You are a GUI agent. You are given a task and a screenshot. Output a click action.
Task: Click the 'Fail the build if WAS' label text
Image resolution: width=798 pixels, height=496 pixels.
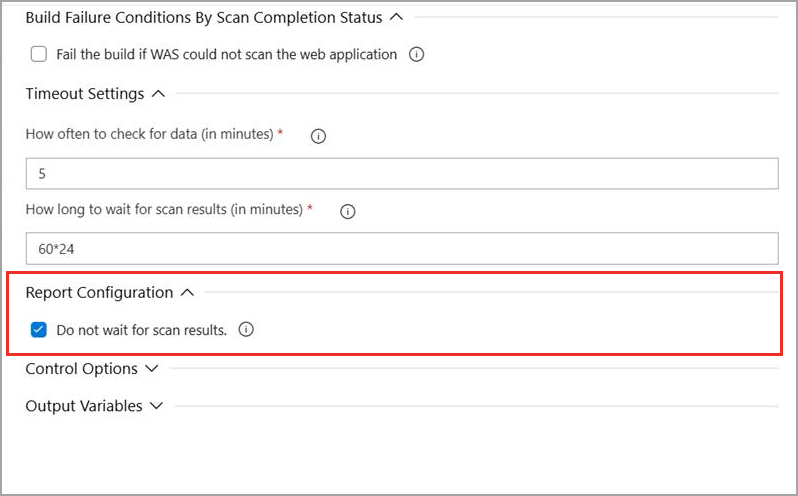click(226, 55)
